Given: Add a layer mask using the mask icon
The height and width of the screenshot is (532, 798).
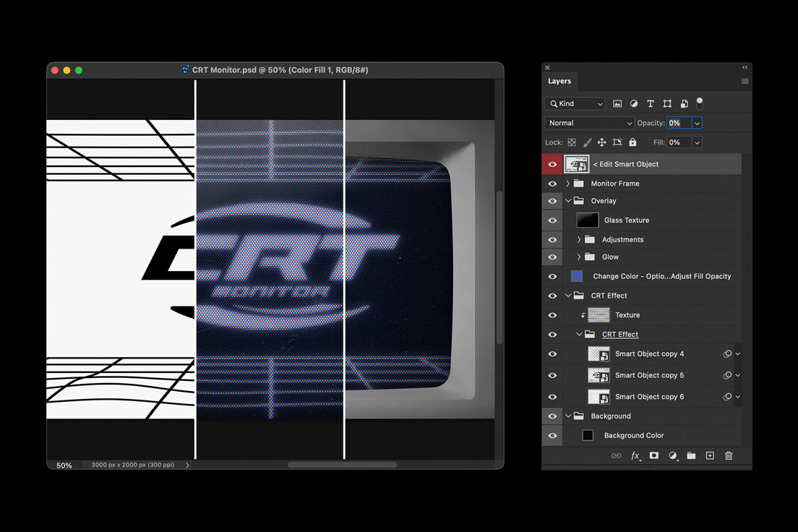Looking at the screenshot, I should 654,455.
